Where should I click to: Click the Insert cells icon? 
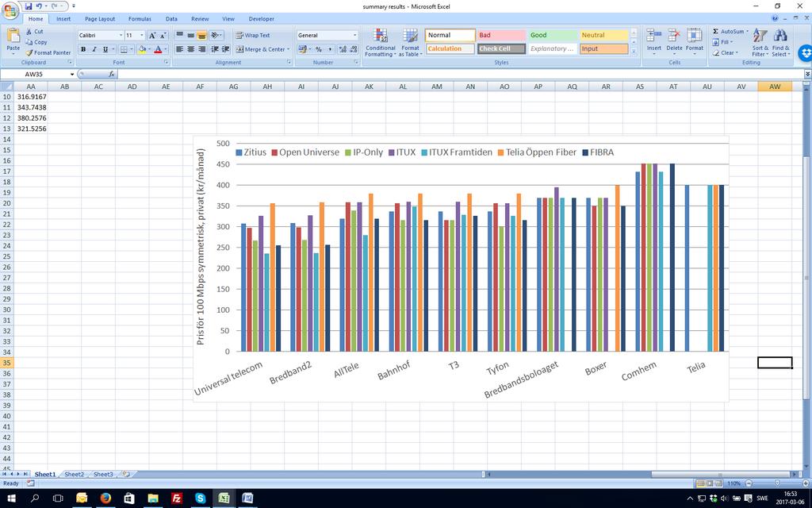coord(653,37)
